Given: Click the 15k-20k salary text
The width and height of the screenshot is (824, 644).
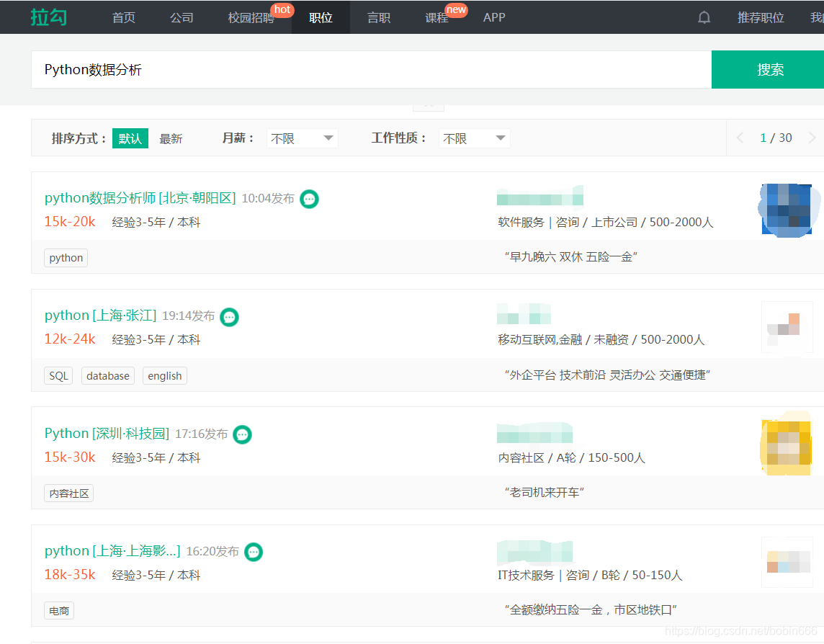Looking at the screenshot, I should pyautogui.click(x=70, y=222).
